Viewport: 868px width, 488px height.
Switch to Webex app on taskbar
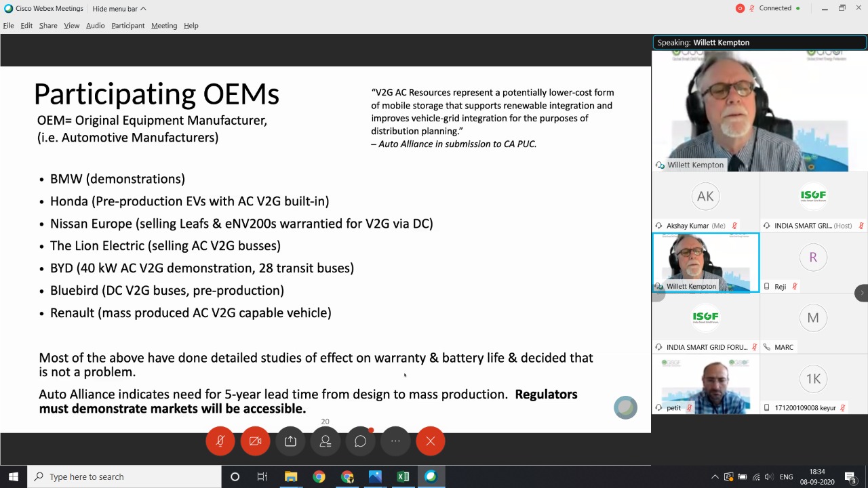(x=431, y=476)
